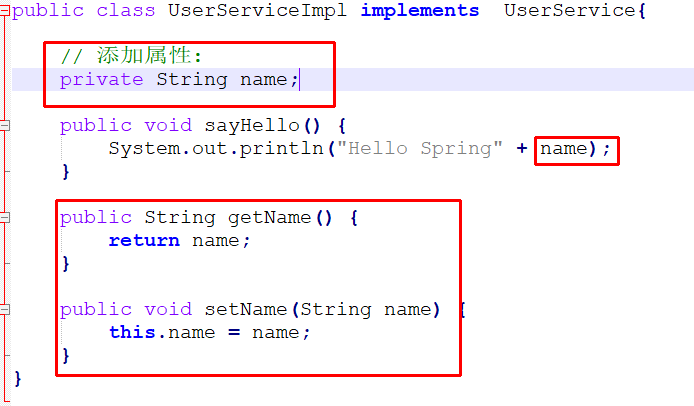Collapse the UserServiceImpl class fold marker
Viewport: 694px width, 406px height.
[4, 11]
